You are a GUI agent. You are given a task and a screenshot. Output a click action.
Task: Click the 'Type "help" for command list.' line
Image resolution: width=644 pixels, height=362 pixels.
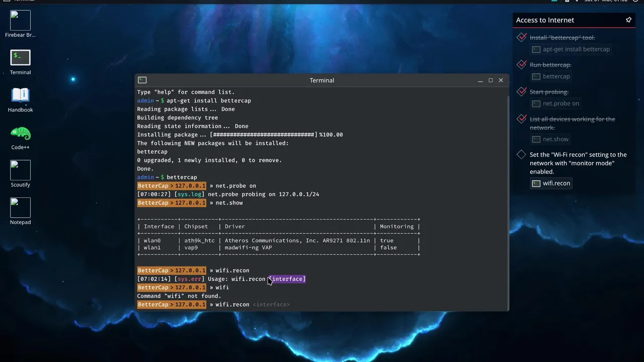186,92
